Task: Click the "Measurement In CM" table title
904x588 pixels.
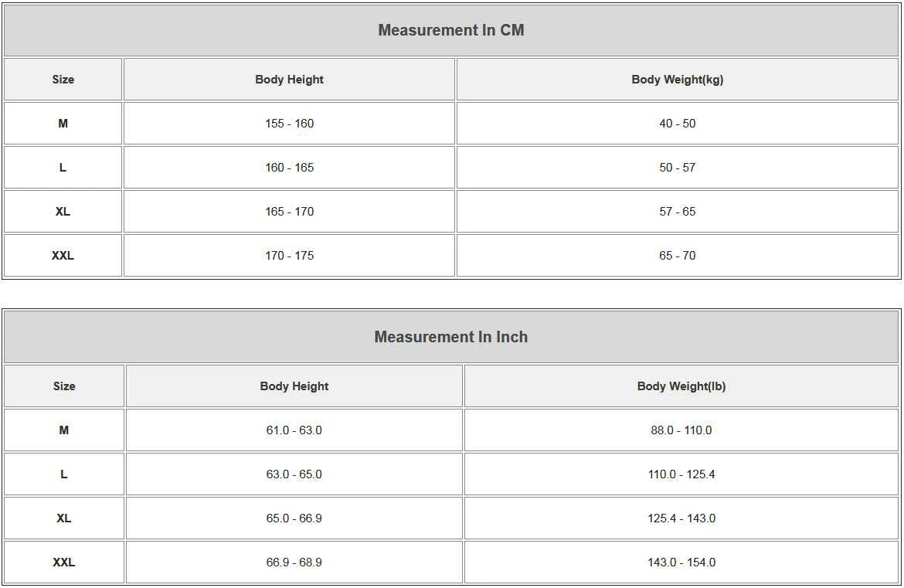Action: [451, 30]
